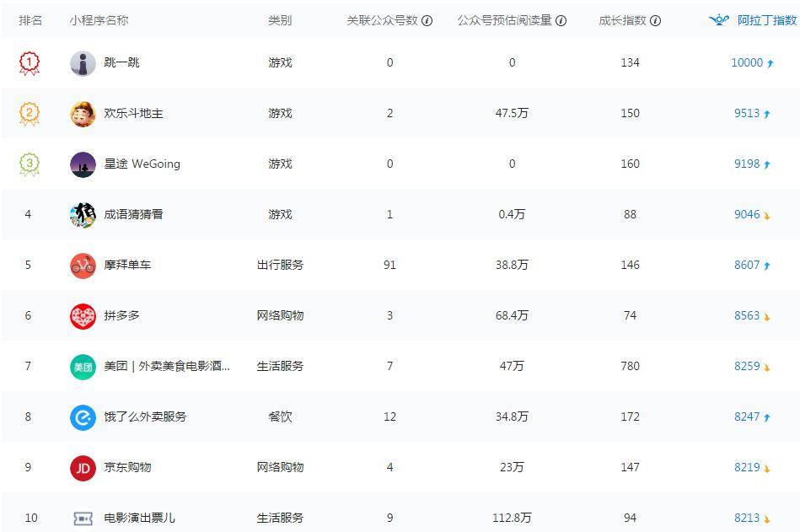Screen dimensions: 800x532
Task: Click the 成长指数 header text
Action: click(x=622, y=20)
